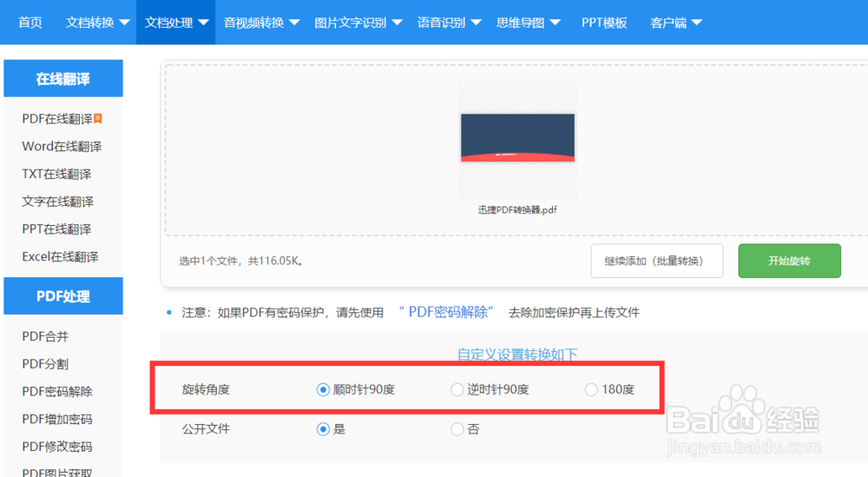Select 逆时针90度 rotation radio button

[x=457, y=390]
